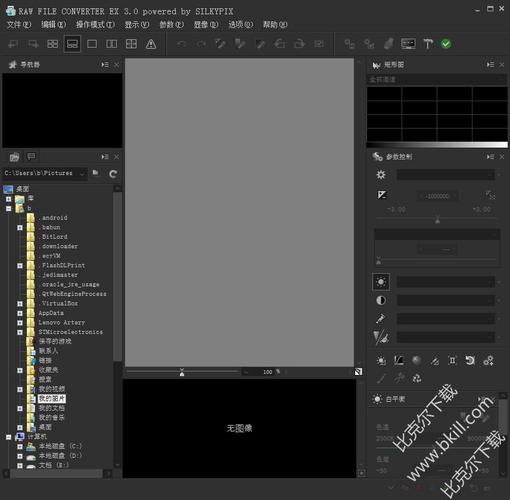The width and height of the screenshot is (510, 500).
Task: Expand the .FlashDLPrint folder
Action: (20, 266)
